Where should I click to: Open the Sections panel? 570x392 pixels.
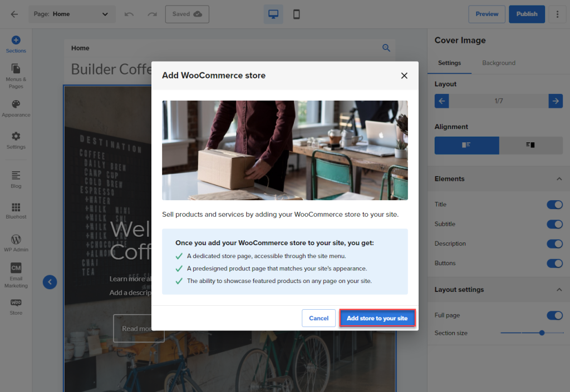coord(16,44)
